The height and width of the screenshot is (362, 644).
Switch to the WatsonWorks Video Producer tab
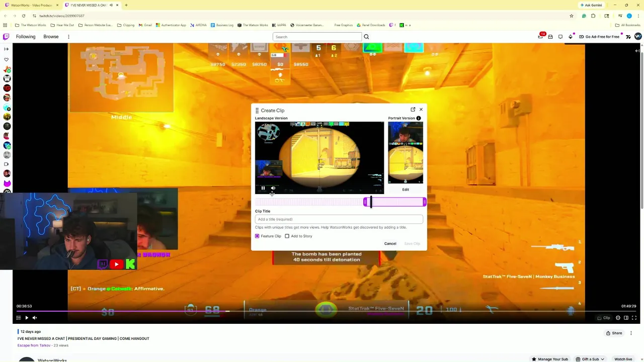[x=30, y=5]
